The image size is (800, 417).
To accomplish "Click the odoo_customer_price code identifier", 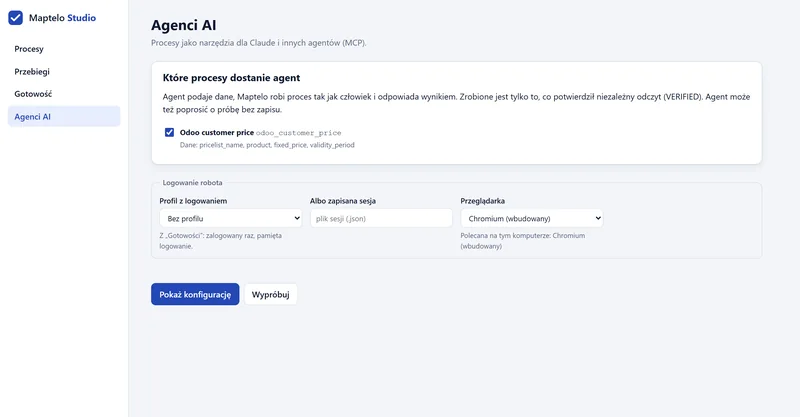I will pyautogui.click(x=298, y=133).
